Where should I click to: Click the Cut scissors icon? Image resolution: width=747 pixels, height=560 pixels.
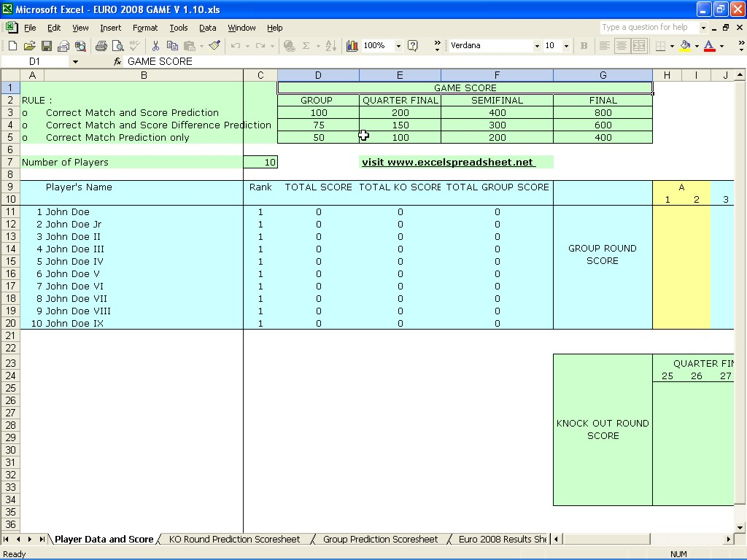click(155, 46)
